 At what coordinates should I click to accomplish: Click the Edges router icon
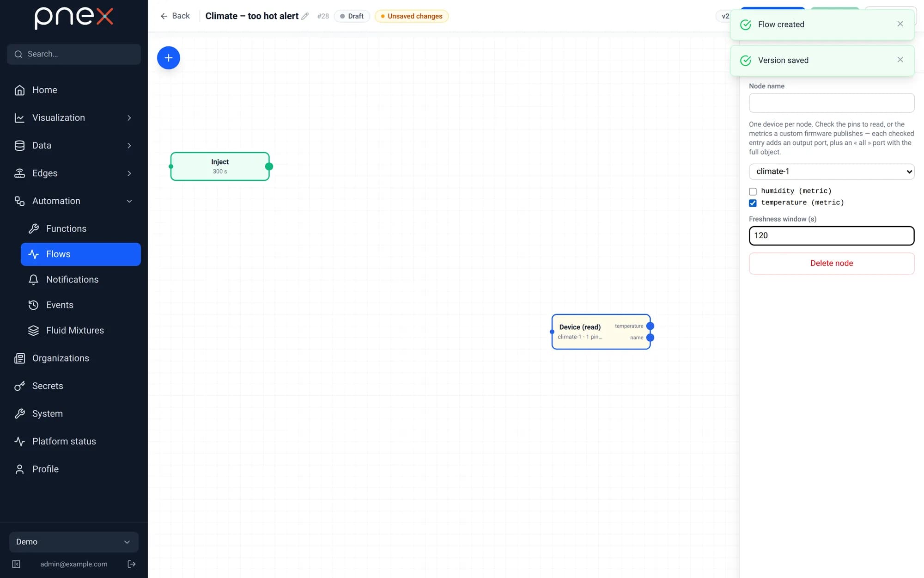pyautogui.click(x=19, y=173)
